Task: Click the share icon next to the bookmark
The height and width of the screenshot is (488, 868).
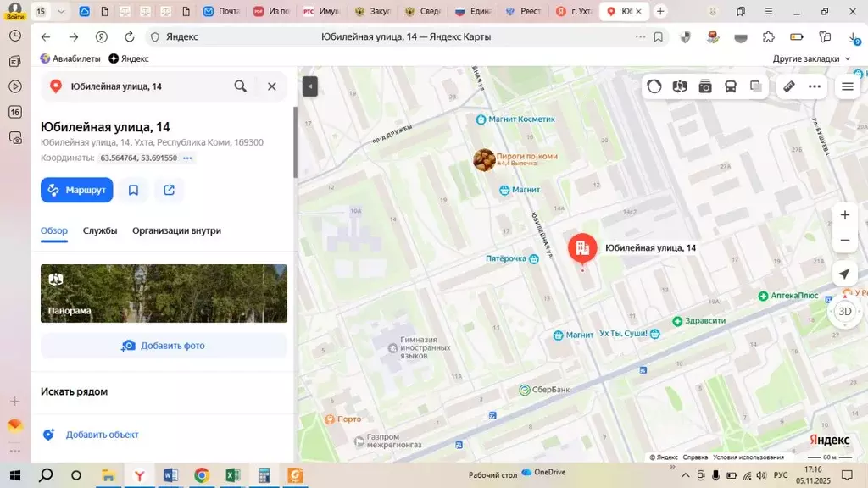Action: (170, 190)
